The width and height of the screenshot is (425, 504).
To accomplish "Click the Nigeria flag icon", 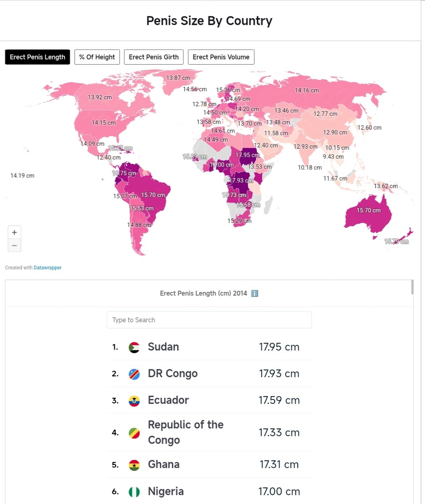I will pyautogui.click(x=134, y=491).
